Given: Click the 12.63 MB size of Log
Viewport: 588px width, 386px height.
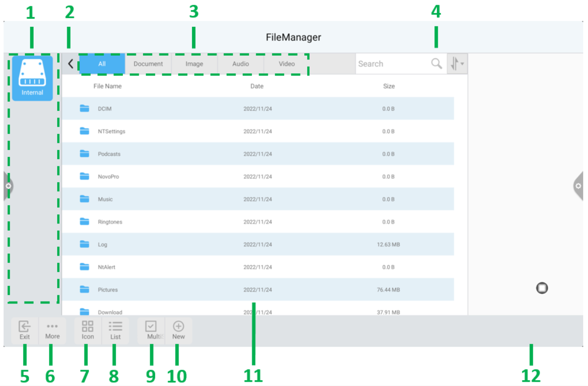Looking at the screenshot, I should coord(388,245).
